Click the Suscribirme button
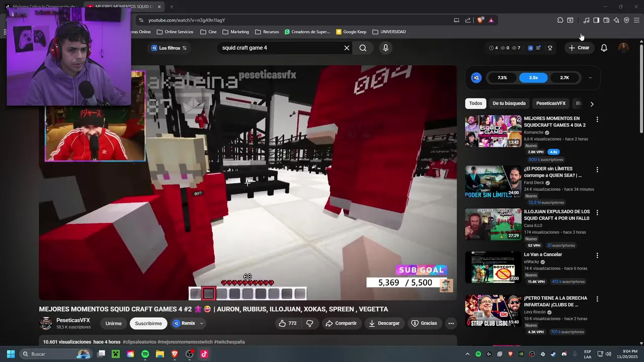Screen dimensions: 644x362 (x=148, y=323)
